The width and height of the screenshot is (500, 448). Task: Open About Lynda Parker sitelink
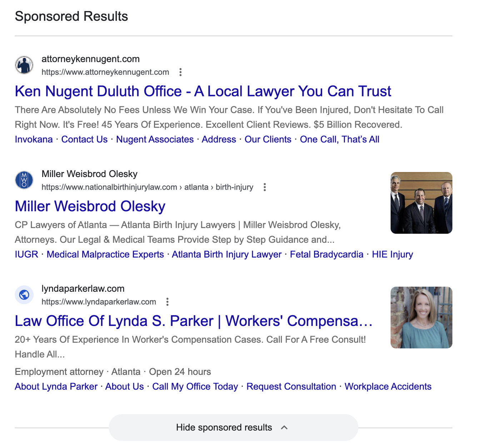56,387
